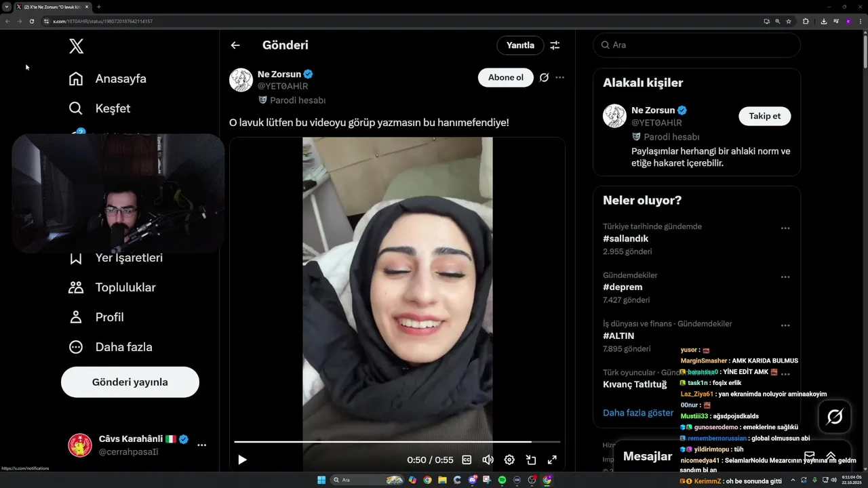Open Yer İşaretleri bookmarks

(x=116, y=258)
